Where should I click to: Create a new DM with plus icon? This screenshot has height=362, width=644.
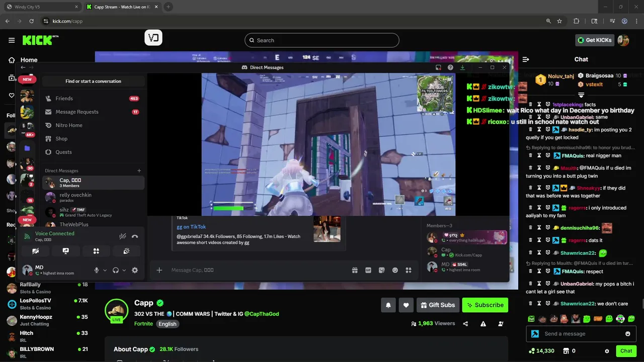(139, 171)
